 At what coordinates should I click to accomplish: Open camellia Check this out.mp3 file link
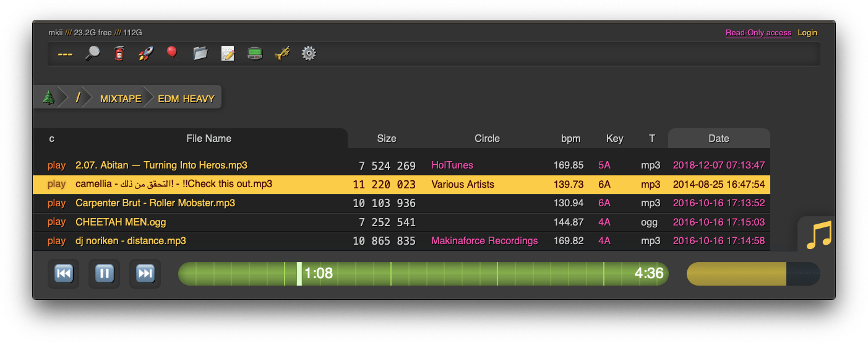174,184
